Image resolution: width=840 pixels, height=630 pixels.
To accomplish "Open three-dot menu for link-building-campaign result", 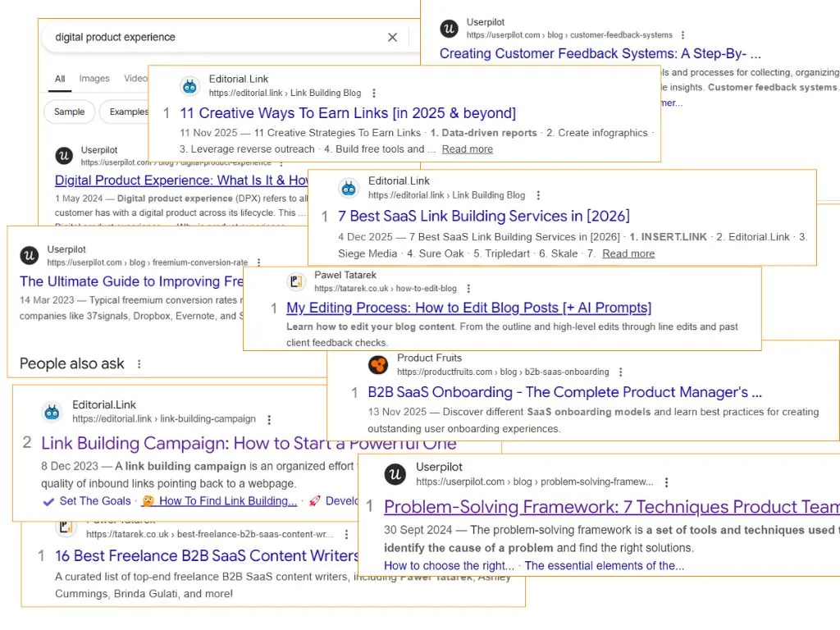I will pyautogui.click(x=269, y=419).
